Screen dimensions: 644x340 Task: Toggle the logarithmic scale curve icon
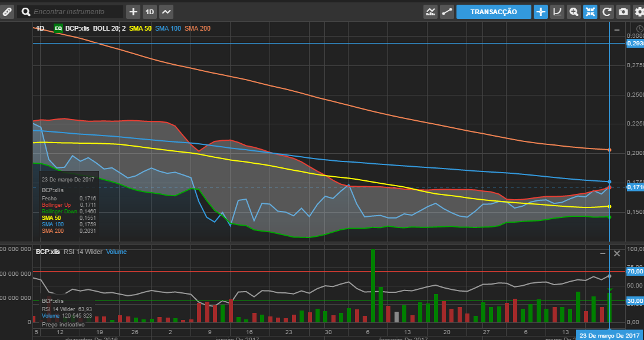(x=557, y=12)
